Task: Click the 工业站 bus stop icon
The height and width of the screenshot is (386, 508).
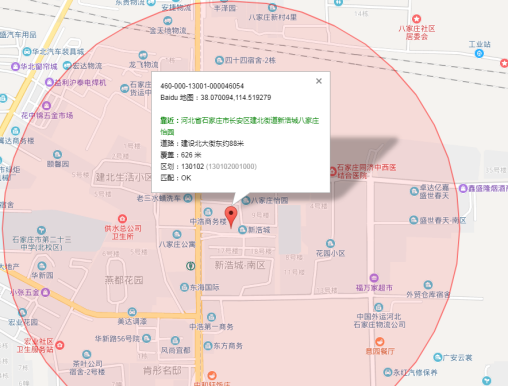Action: (479, 53)
